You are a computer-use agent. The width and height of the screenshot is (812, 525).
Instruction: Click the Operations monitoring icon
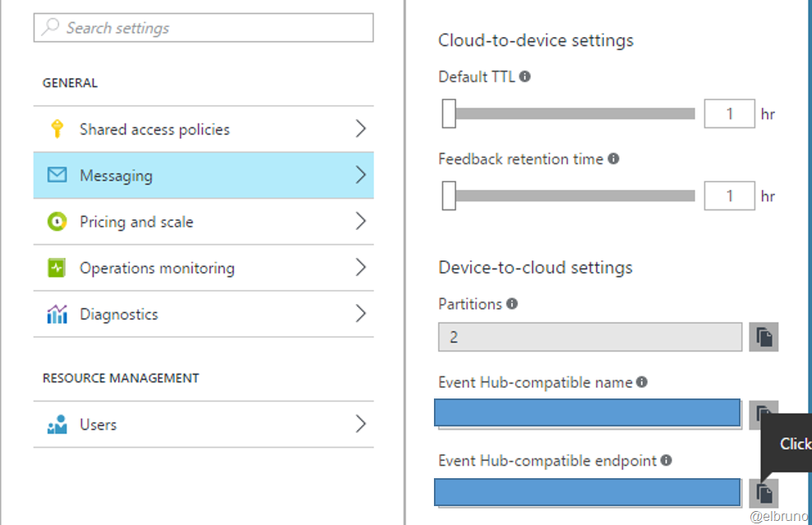pyautogui.click(x=57, y=268)
